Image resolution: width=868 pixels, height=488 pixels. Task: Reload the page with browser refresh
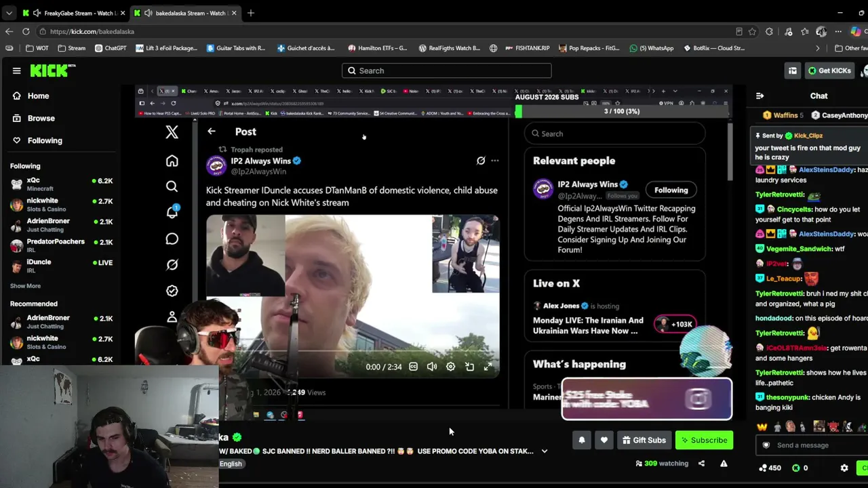click(x=26, y=31)
